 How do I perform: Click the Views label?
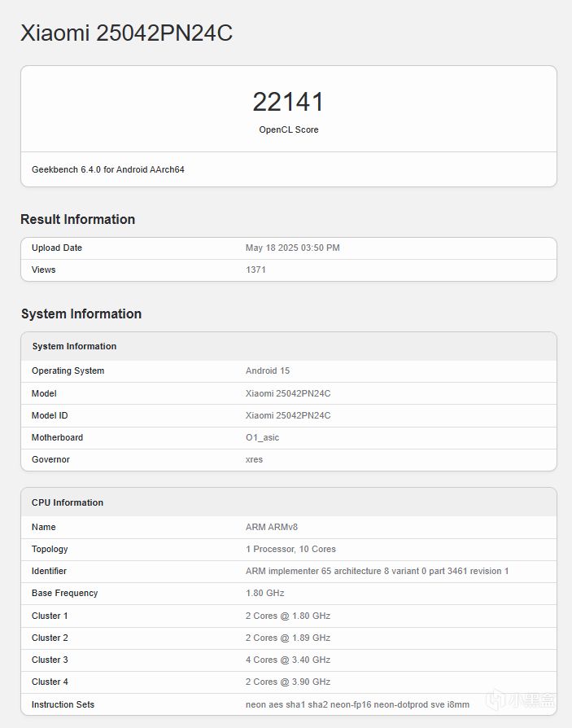pos(44,270)
